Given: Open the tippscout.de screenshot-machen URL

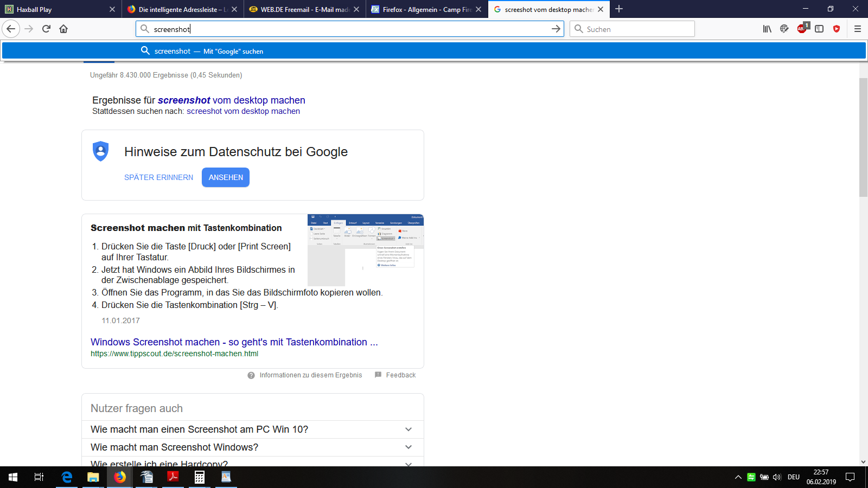Looking at the screenshot, I should point(174,354).
